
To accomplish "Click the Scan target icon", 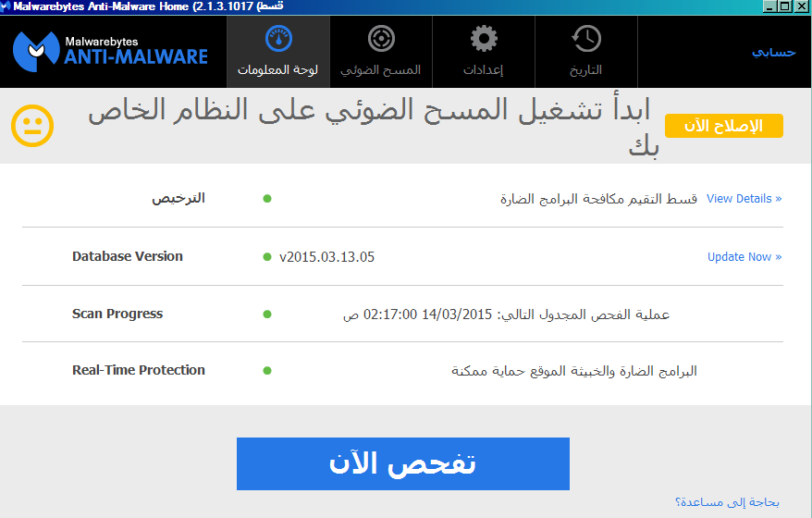I will click(380, 39).
